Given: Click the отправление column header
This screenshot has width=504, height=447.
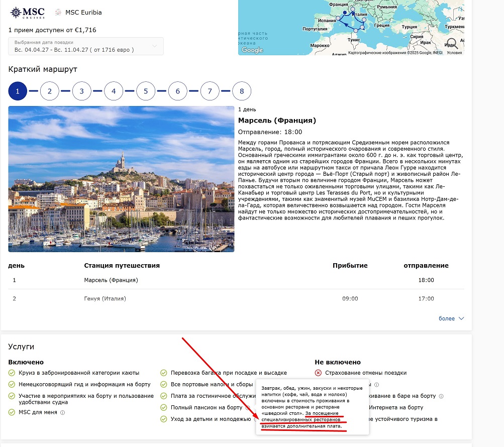Looking at the screenshot, I should coord(426,265).
